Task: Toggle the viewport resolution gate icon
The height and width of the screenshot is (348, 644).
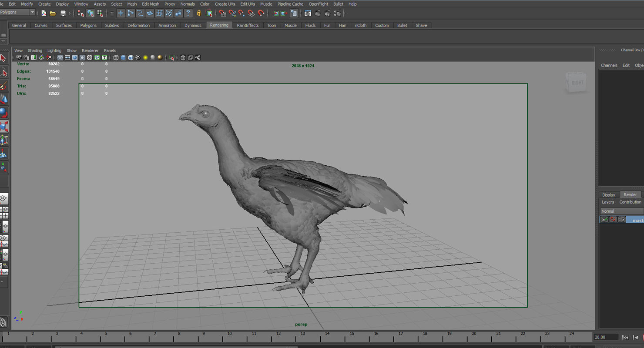Action: 75,57
